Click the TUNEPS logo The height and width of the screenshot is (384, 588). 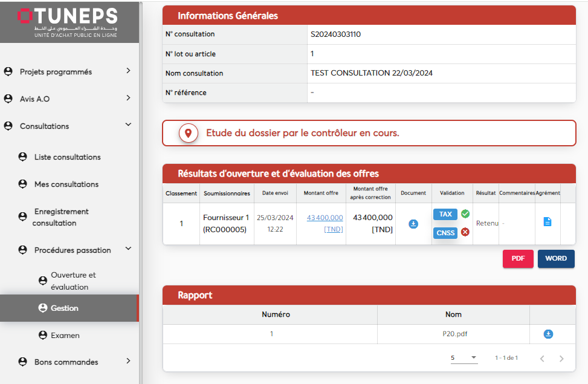(x=68, y=22)
